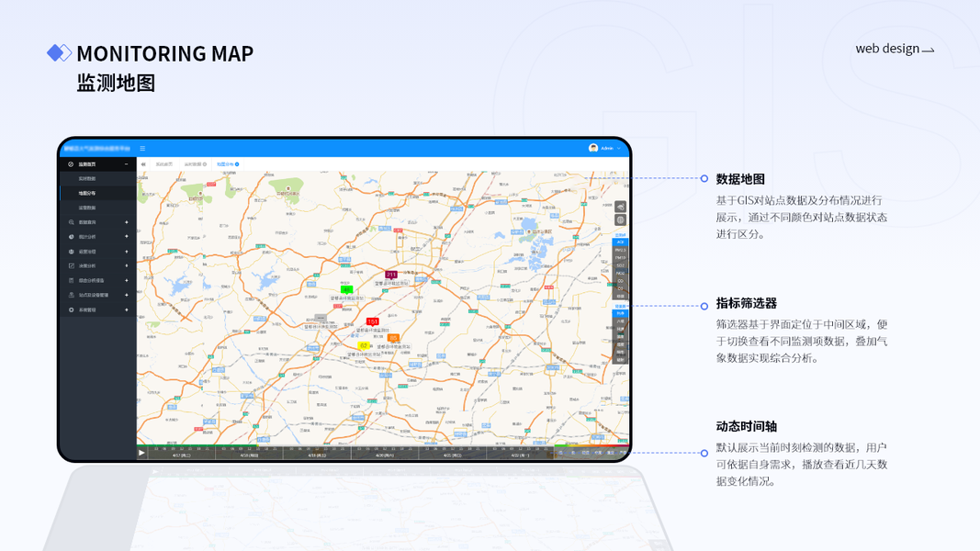Click the purple 211 station marker
The height and width of the screenshot is (551, 980).
391,275
